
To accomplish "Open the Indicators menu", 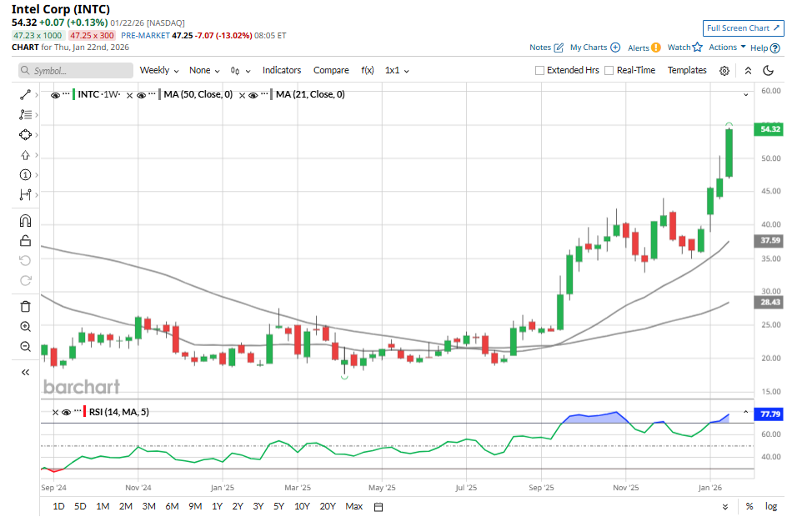I will click(281, 70).
